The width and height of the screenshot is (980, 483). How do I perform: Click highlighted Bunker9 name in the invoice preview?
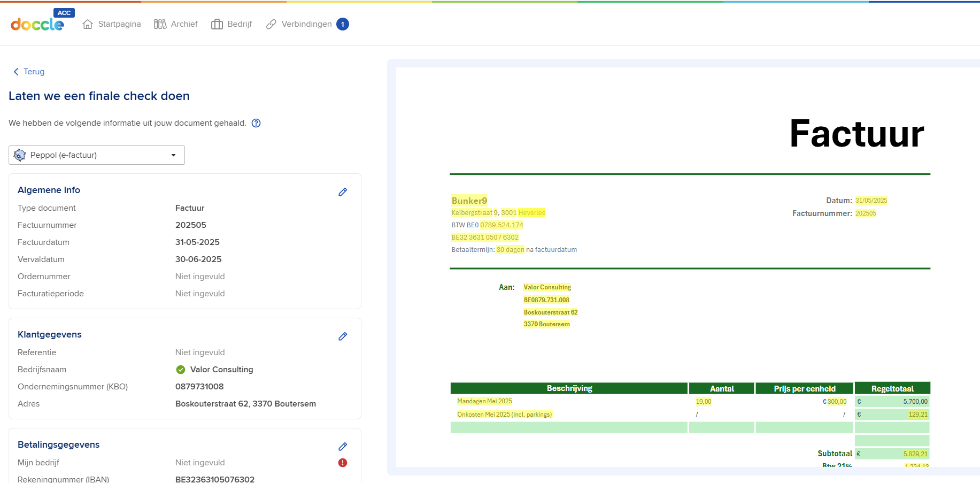pos(469,201)
